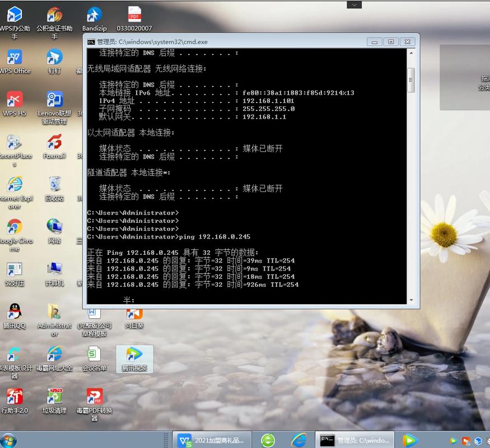Maximize the cmd.exe window

point(391,41)
